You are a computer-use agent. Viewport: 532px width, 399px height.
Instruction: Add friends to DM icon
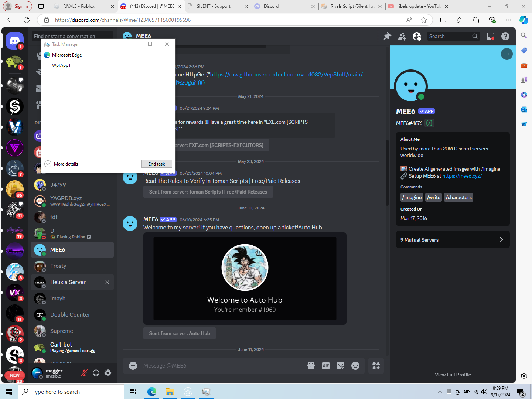coord(402,36)
